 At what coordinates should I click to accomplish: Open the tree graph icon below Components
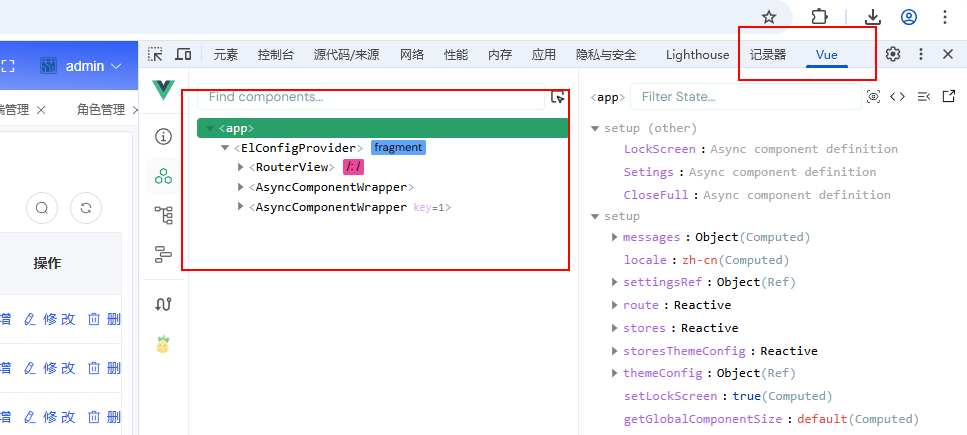click(x=163, y=215)
